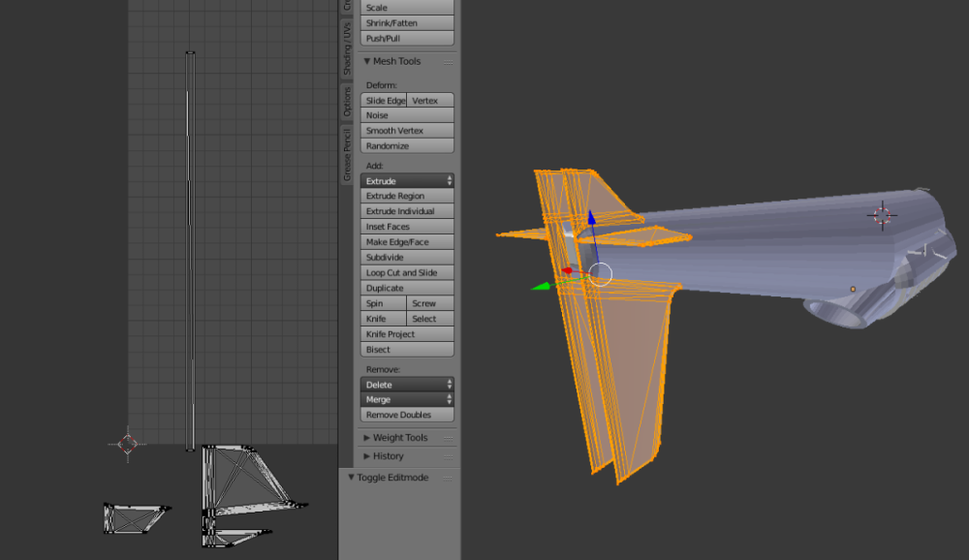Click the Toggle Editmode button
Screen dimensions: 969x560
[x=391, y=477]
